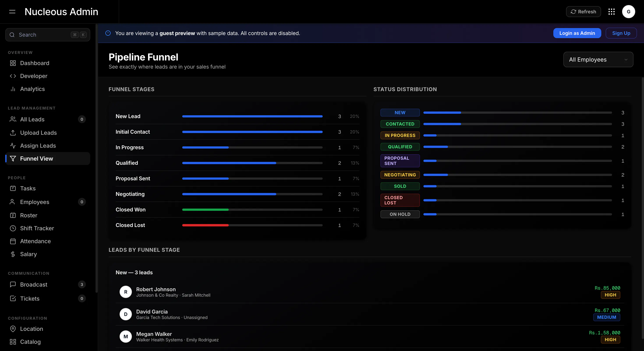Click the Nucleous Admin title
The width and height of the screenshot is (644, 351).
61,12
